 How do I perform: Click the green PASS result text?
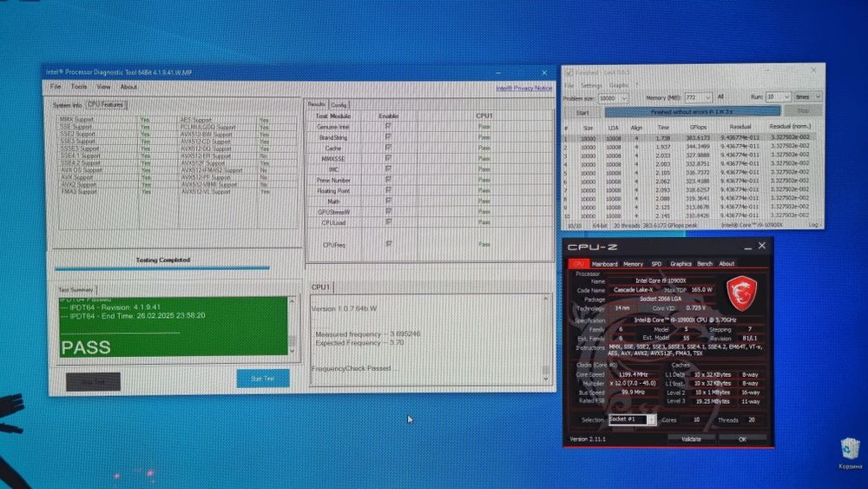coord(86,347)
